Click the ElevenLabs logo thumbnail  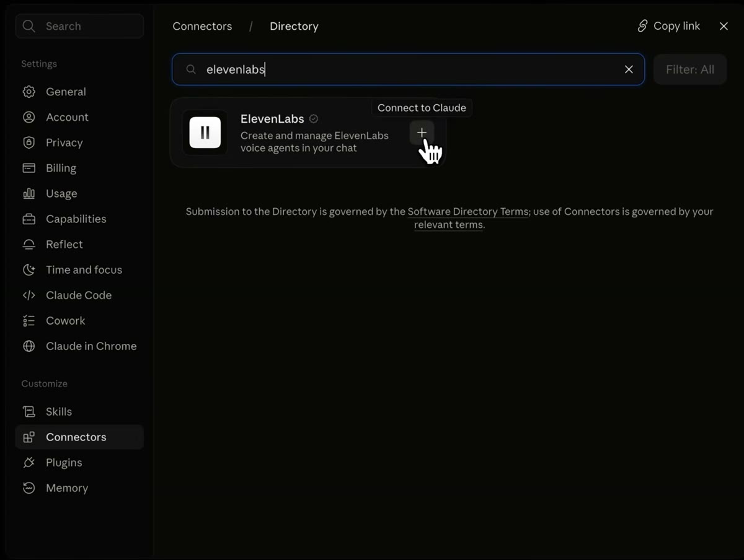[x=205, y=133]
